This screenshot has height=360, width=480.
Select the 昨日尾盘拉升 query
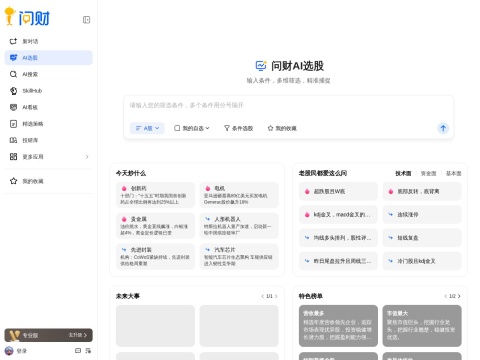point(338,261)
